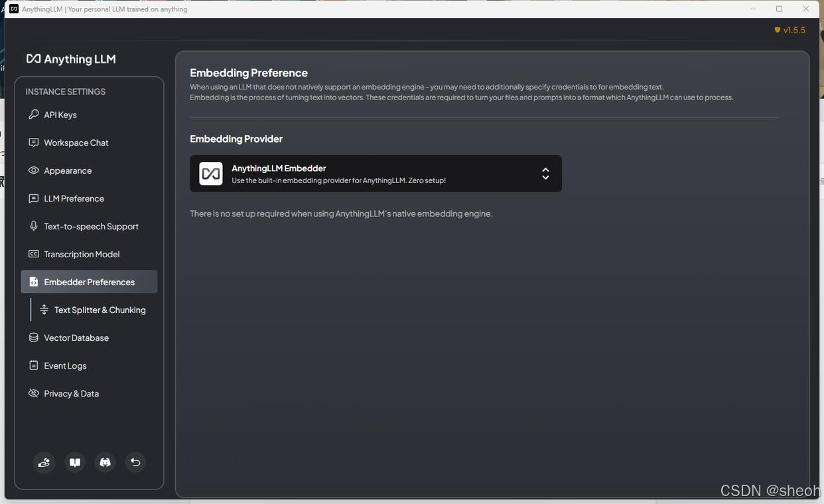This screenshot has height=504, width=824.
Task: Open API Keys settings
Action: [x=89, y=115]
